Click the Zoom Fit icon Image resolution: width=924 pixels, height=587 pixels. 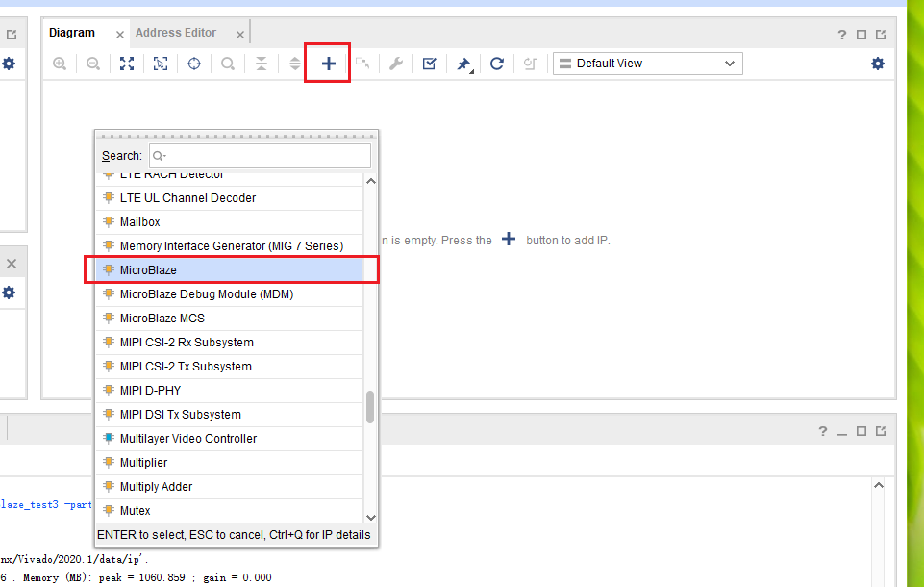[x=127, y=63]
